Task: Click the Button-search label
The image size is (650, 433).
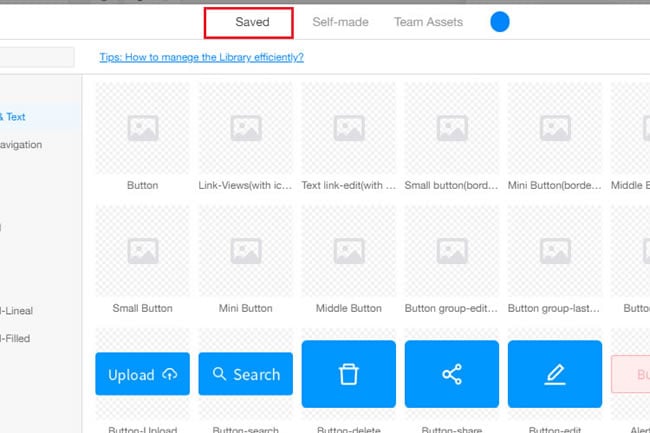Action: pos(245,429)
